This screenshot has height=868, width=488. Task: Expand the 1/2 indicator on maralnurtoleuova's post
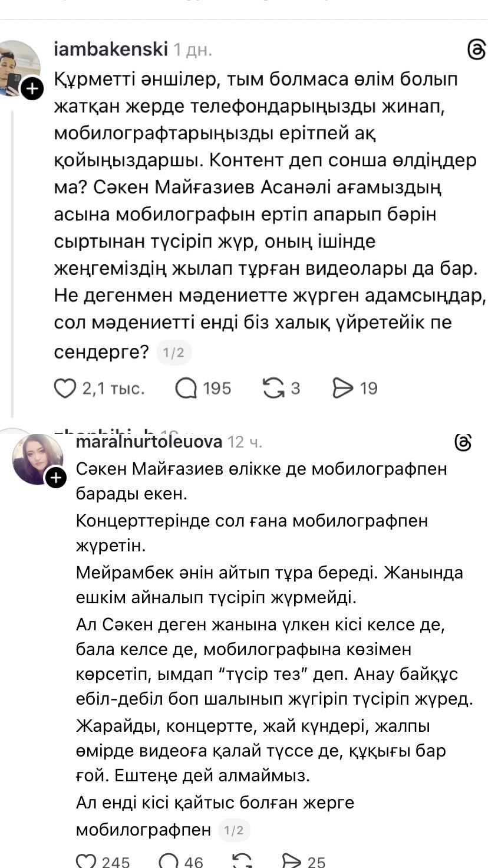pos(233,830)
